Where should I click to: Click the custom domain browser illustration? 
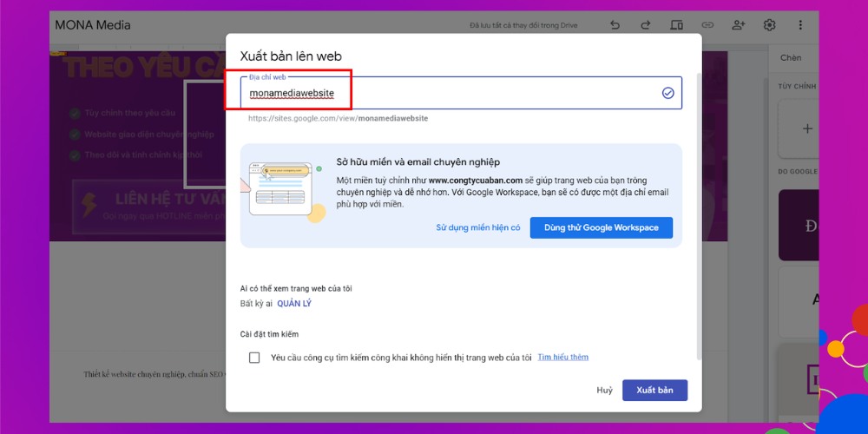pyautogui.click(x=284, y=192)
